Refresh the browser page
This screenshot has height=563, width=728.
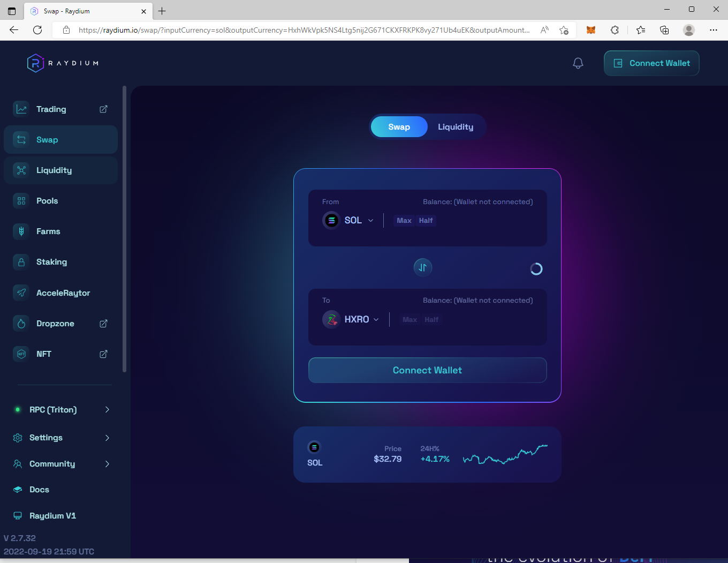(x=37, y=30)
